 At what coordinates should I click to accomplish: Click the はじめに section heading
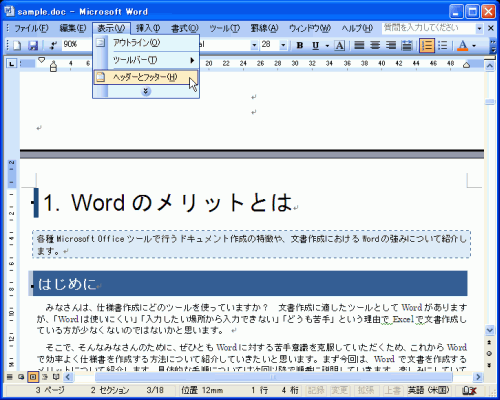coord(67,284)
